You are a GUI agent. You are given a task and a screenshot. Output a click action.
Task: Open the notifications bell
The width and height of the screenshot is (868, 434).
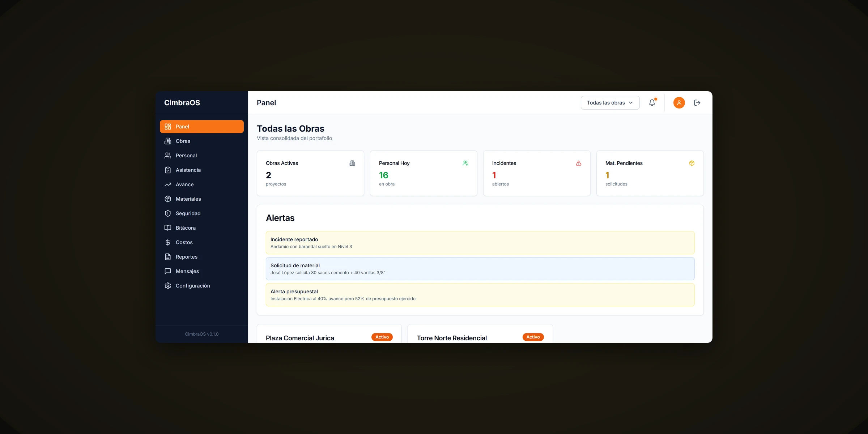tap(652, 103)
